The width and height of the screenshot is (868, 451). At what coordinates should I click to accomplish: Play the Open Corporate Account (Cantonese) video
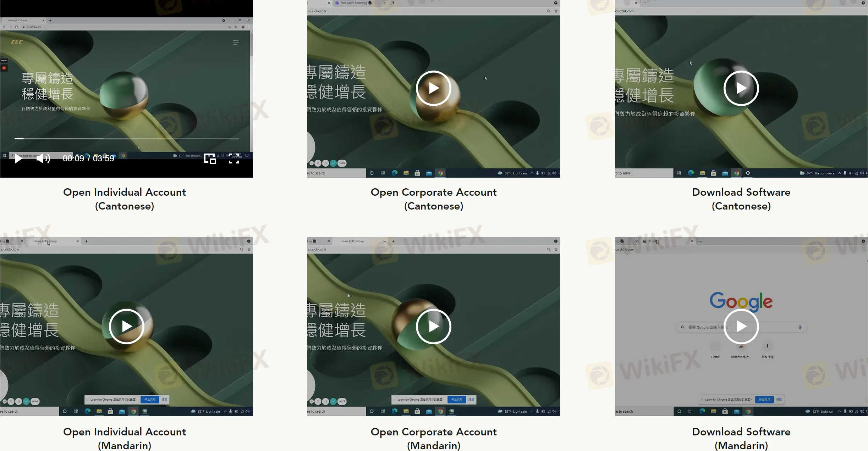[x=433, y=88]
